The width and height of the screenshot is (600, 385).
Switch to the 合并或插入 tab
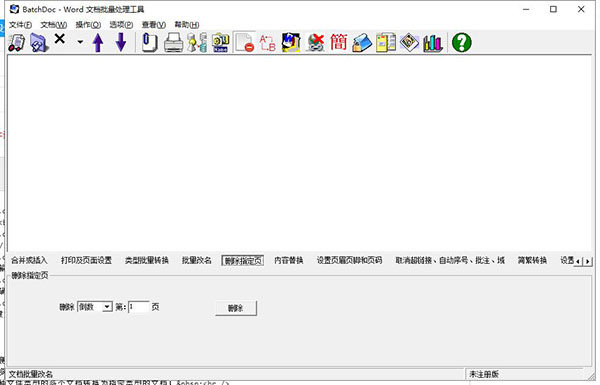pos(29,260)
